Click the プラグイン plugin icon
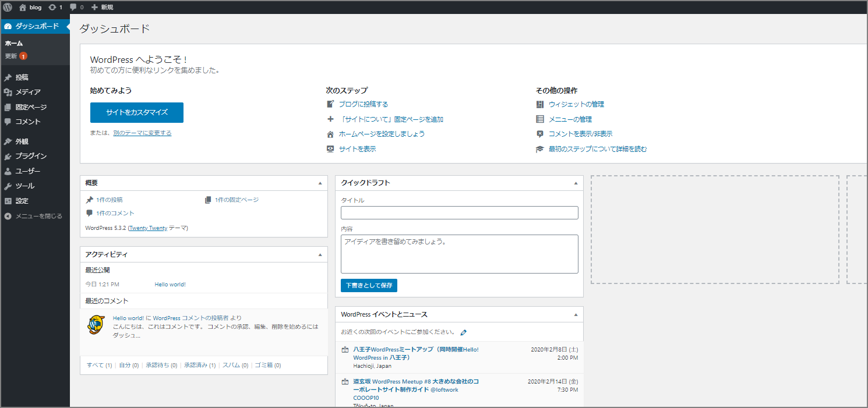 (8, 156)
